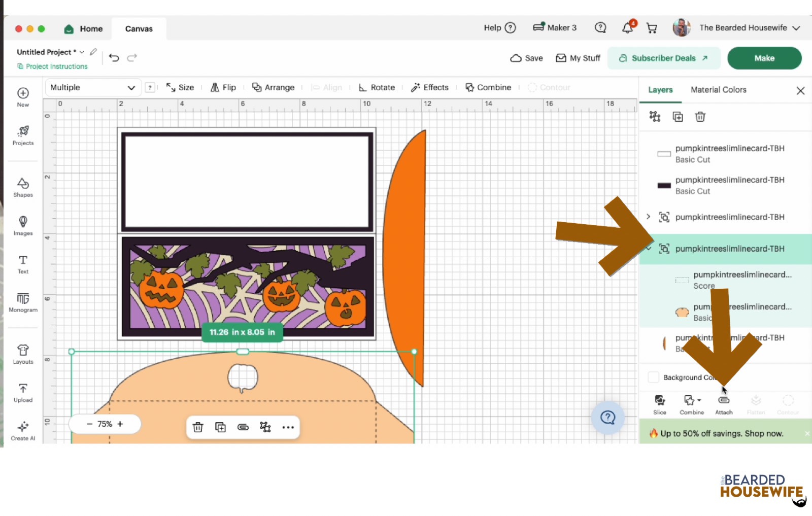Open the Project Instructions link
The width and height of the screenshot is (812, 516).
click(52, 66)
